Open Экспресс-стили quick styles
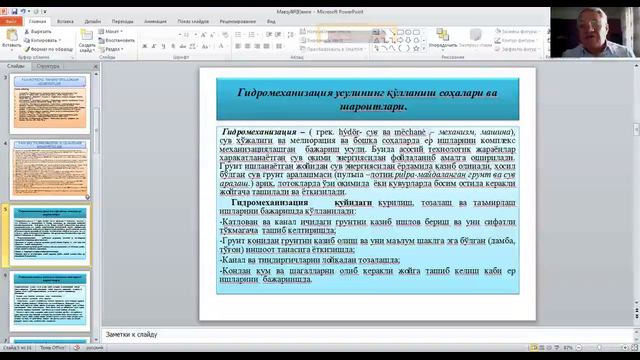The image size is (640, 360). coord(476,38)
